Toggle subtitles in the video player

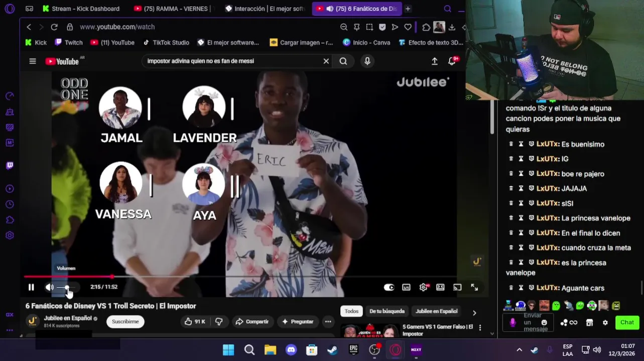406,287
